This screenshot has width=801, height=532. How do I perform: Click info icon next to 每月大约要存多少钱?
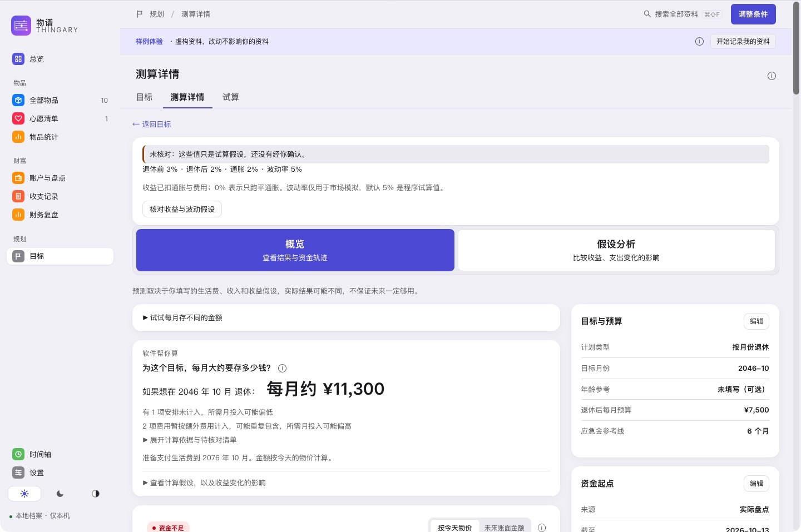click(282, 368)
